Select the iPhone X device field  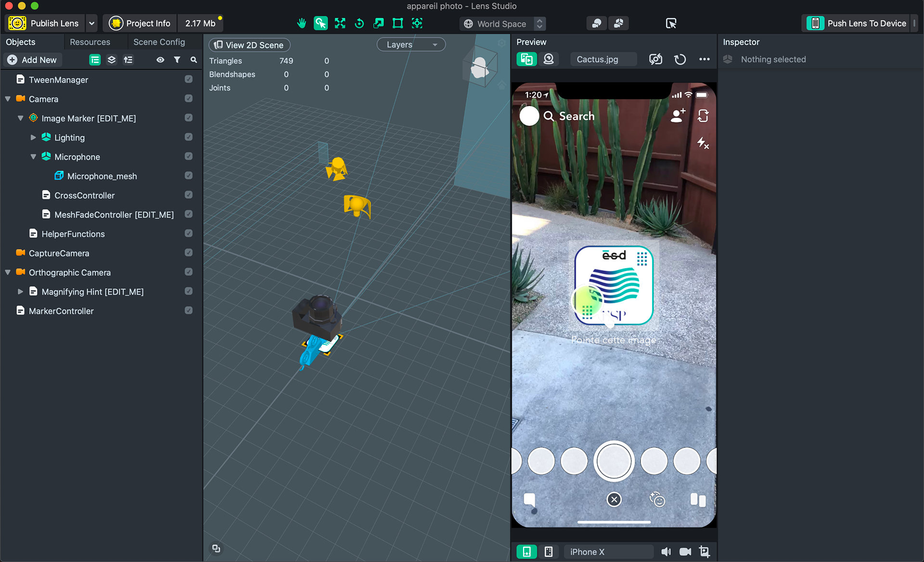tap(608, 551)
